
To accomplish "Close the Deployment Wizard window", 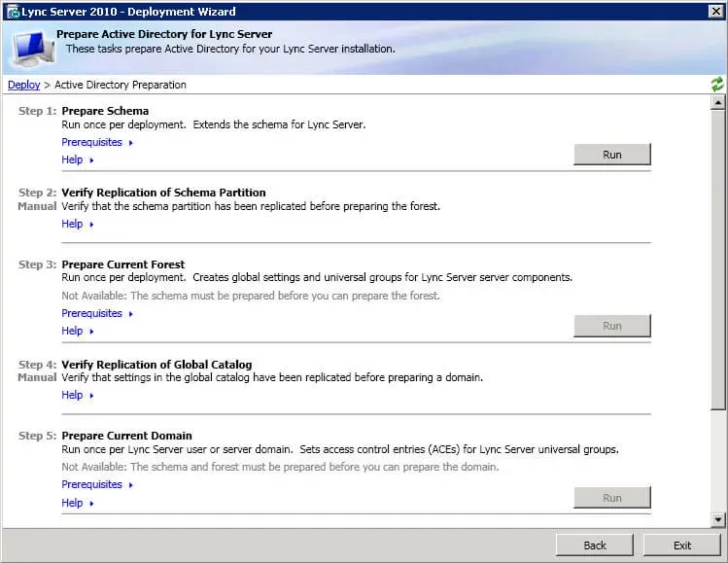I will (x=716, y=11).
